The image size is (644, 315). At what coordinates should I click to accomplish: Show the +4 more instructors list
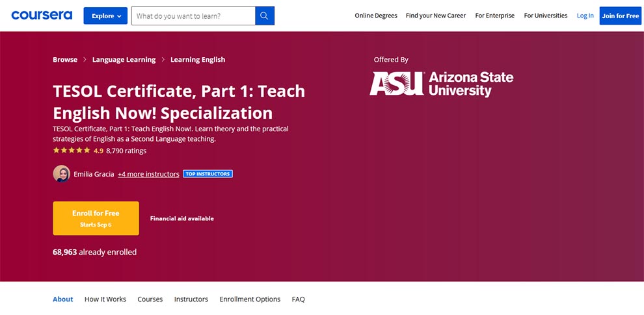pos(148,174)
